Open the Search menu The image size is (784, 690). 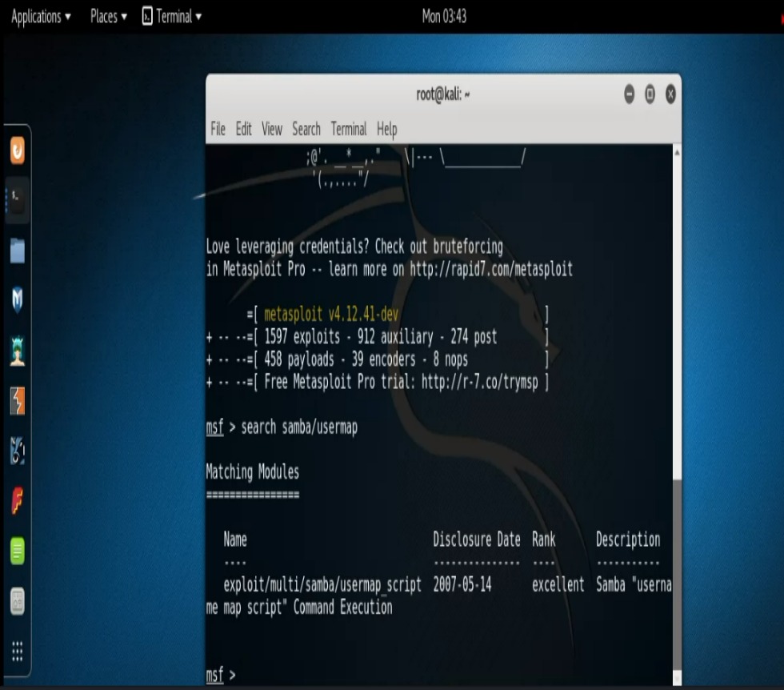[306, 129]
